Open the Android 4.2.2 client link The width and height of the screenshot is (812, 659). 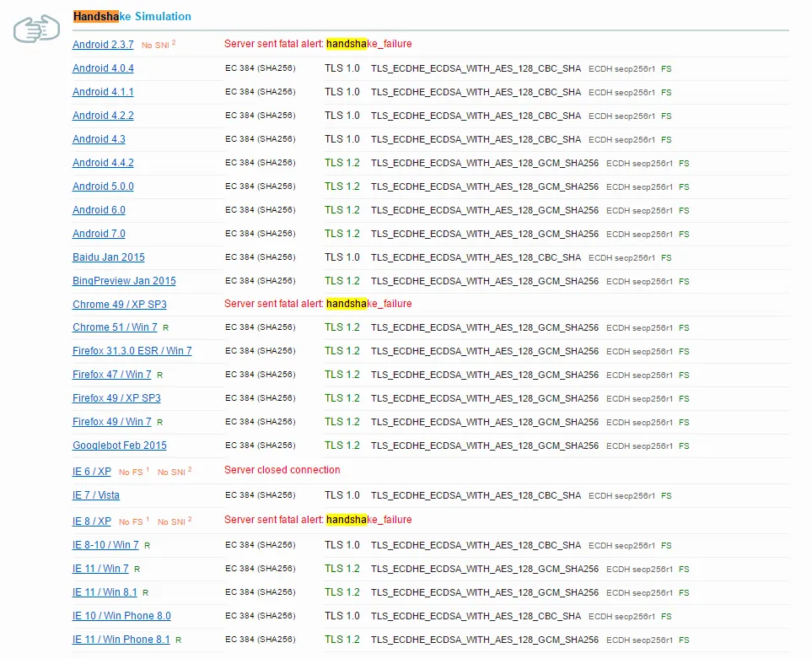pyautogui.click(x=103, y=116)
